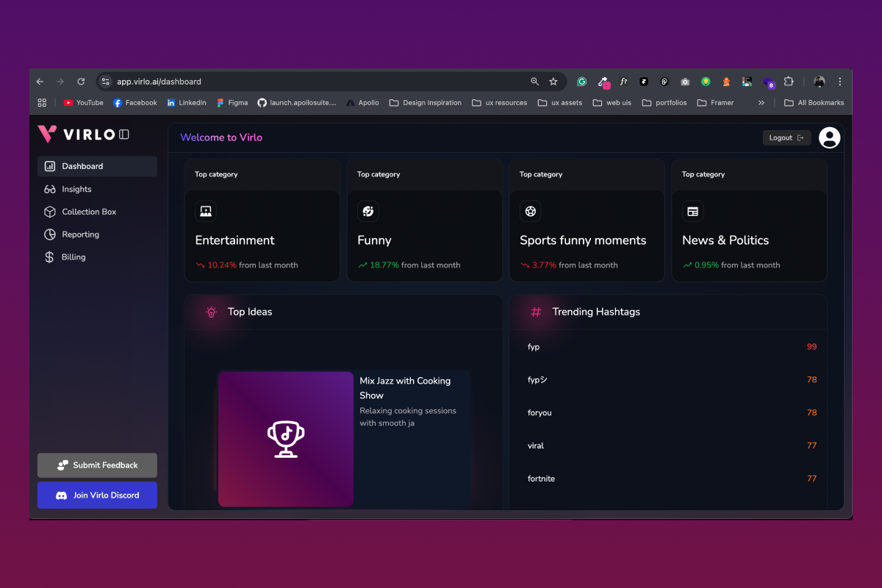Click the Entertainment category icon
The height and width of the screenshot is (588, 882).
205,211
